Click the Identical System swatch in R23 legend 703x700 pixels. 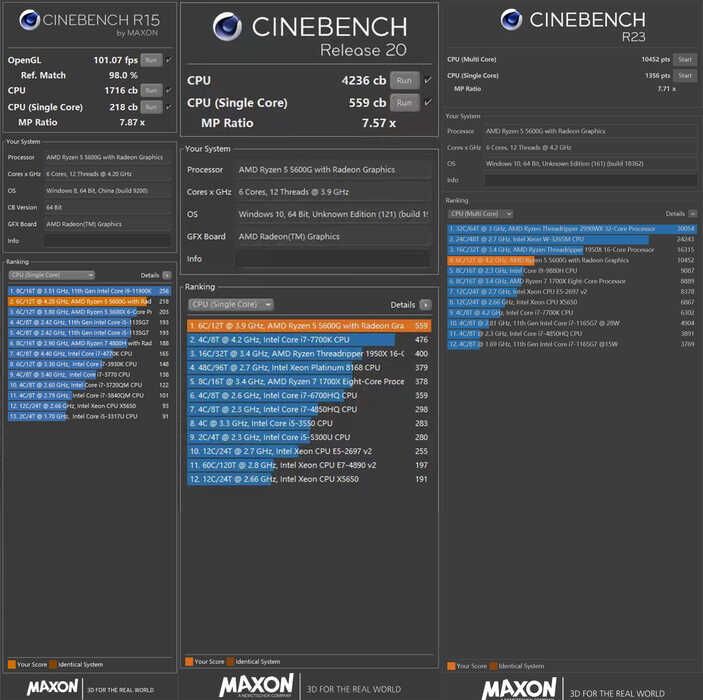[x=494, y=666]
